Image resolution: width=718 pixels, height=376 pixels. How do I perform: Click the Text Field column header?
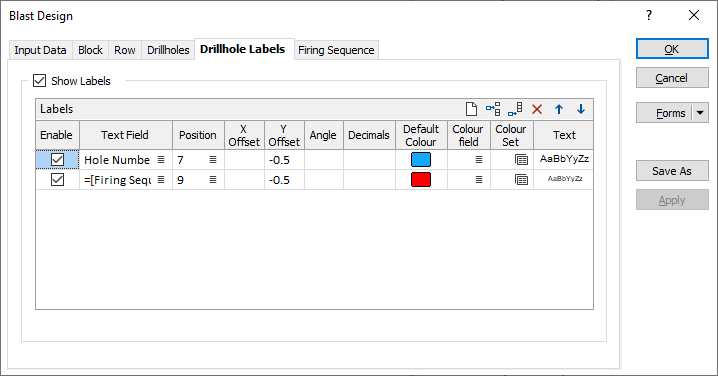125,135
